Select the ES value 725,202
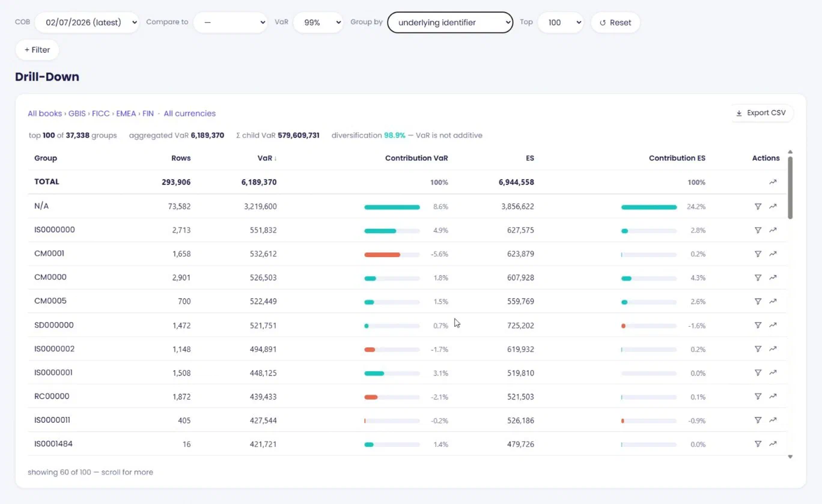Viewport: 822px width, 504px height. click(x=520, y=326)
